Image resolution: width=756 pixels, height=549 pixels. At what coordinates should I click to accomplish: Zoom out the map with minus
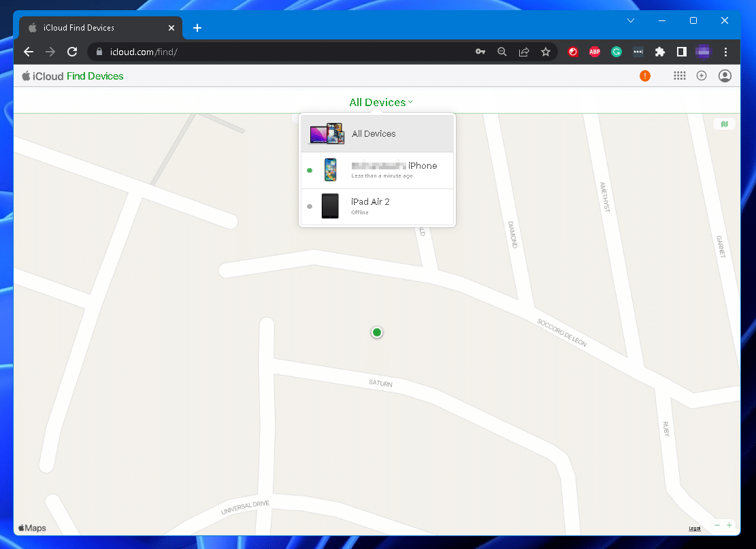[717, 525]
